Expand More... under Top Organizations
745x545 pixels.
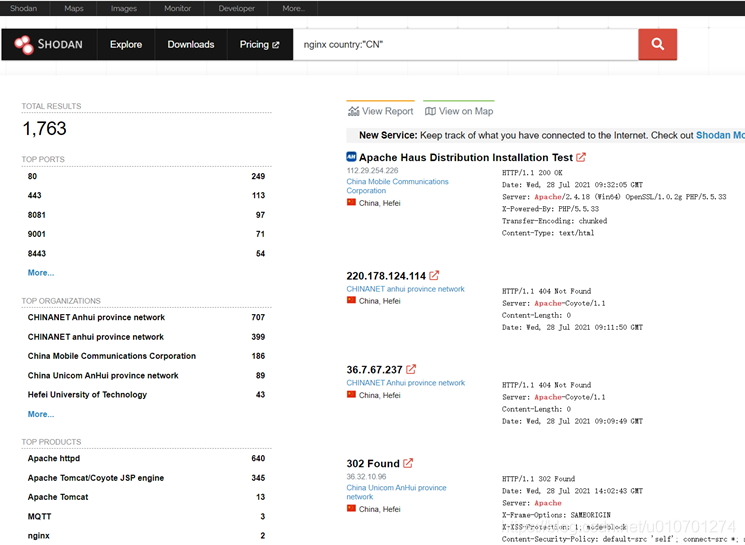[x=41, y=414]
